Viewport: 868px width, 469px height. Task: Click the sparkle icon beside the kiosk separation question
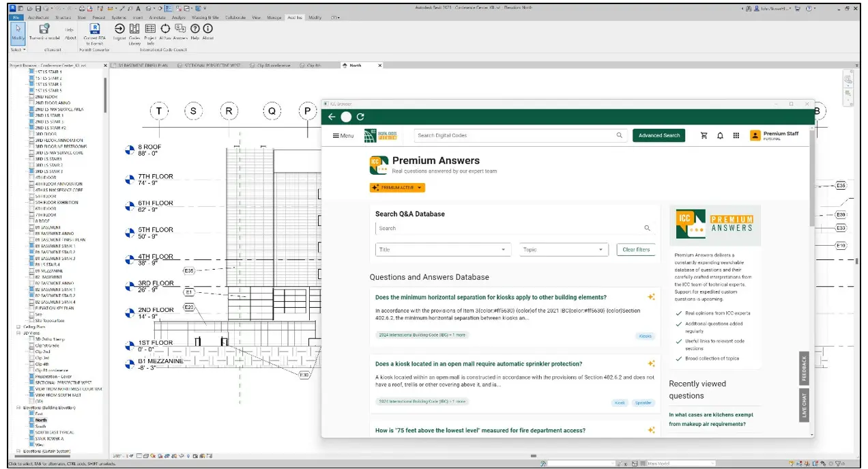[x=651, y=297]
